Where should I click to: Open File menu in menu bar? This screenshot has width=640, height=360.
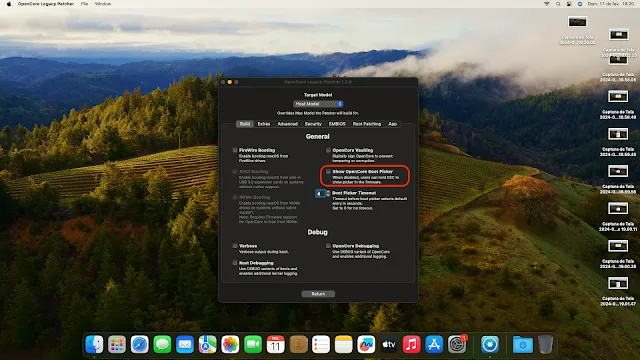[84, 4]
